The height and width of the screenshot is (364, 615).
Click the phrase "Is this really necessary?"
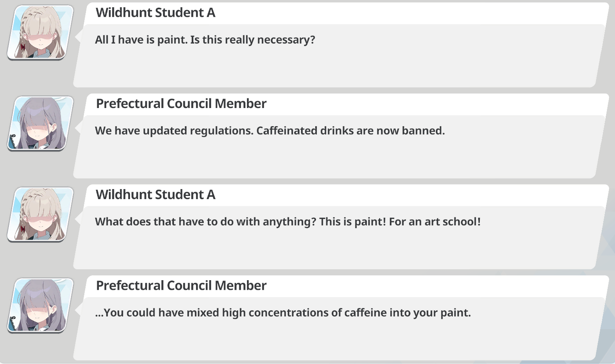tap(253, 40)
